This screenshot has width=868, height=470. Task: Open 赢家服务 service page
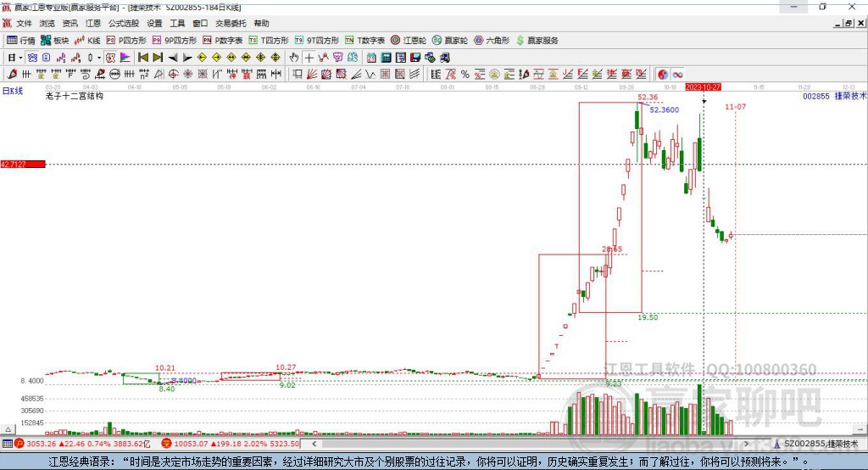pos(537,41)
